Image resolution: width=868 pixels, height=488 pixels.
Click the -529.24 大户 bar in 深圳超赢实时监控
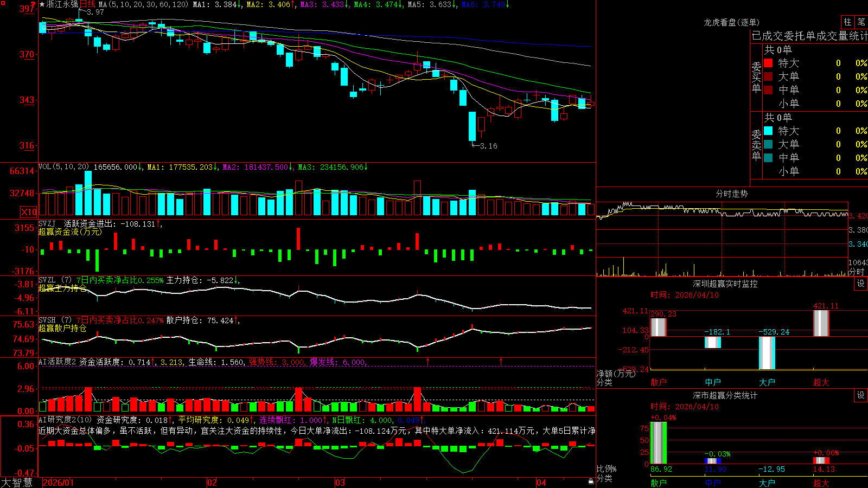click(767, 353)
